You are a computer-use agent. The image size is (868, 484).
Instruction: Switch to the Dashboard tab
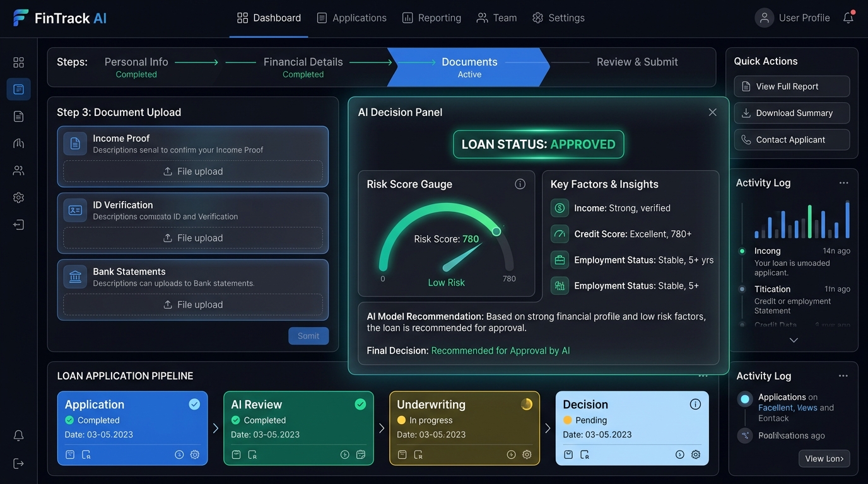point(269,18)
